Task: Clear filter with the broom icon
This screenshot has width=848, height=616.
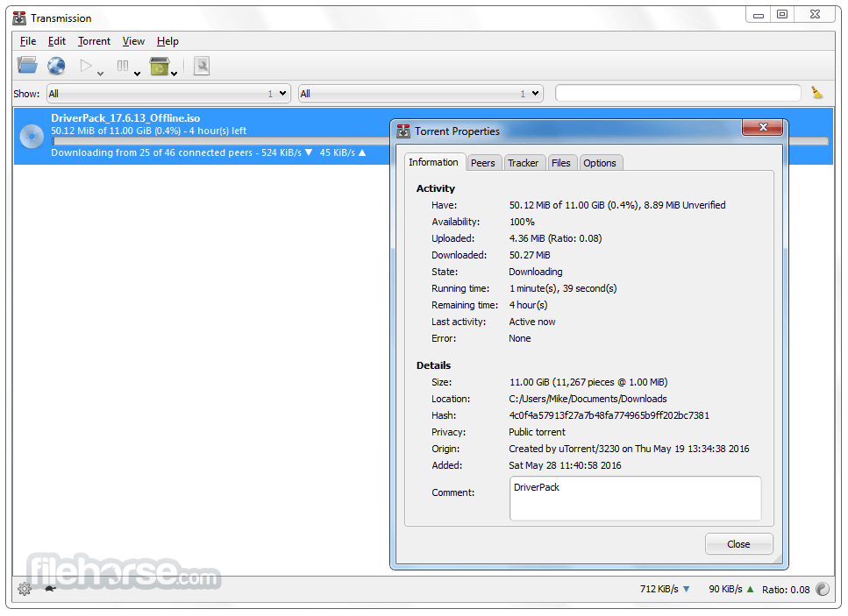Action: click(x=817, y=93)
